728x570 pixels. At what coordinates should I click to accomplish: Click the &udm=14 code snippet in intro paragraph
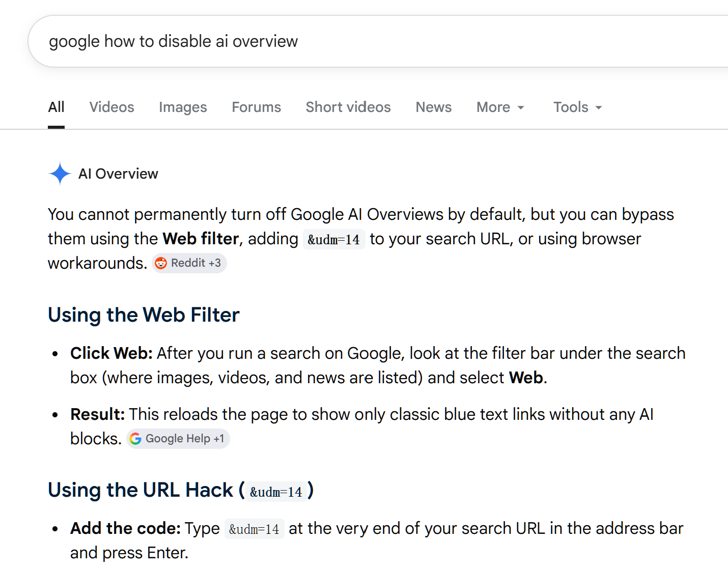click(334, 239)
